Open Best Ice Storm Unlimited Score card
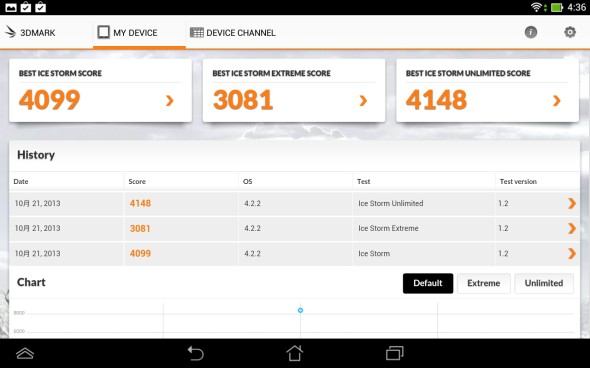 click(x=487, y=90)
